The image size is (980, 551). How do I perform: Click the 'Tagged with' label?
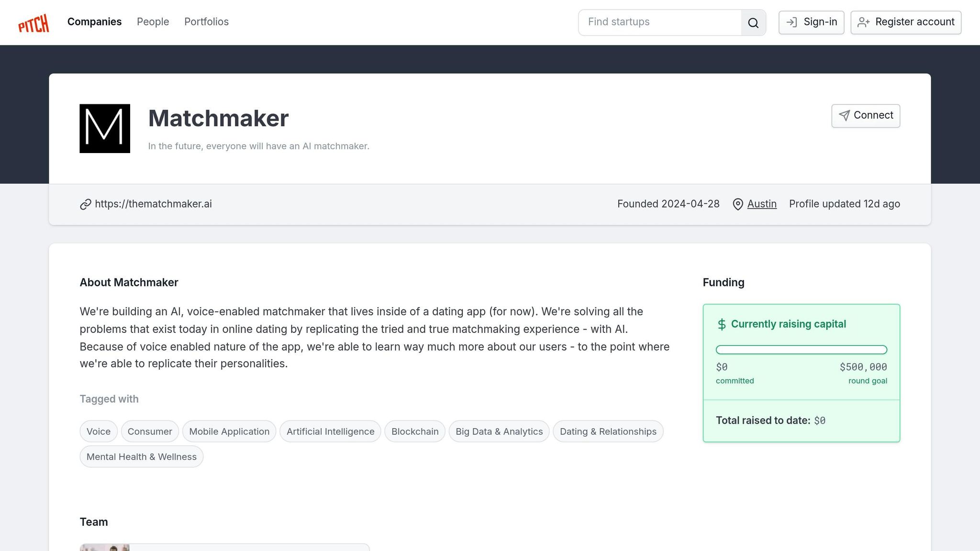[109, 399]
